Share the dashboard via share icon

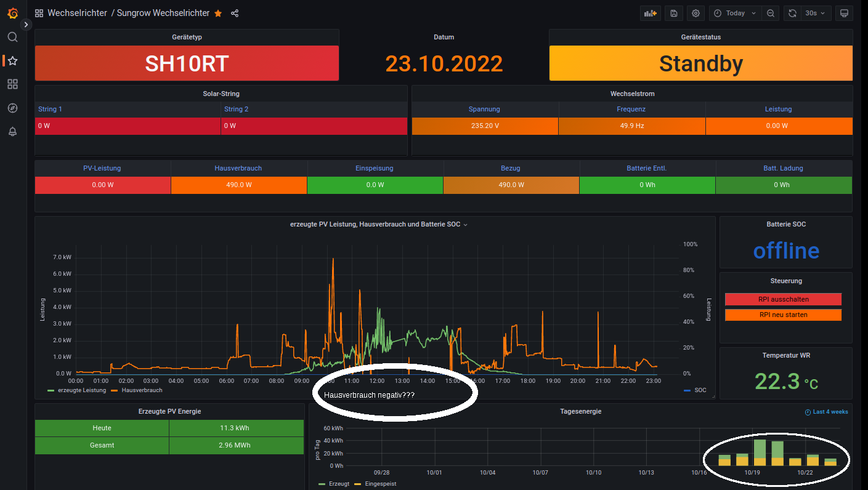point(235,13)
